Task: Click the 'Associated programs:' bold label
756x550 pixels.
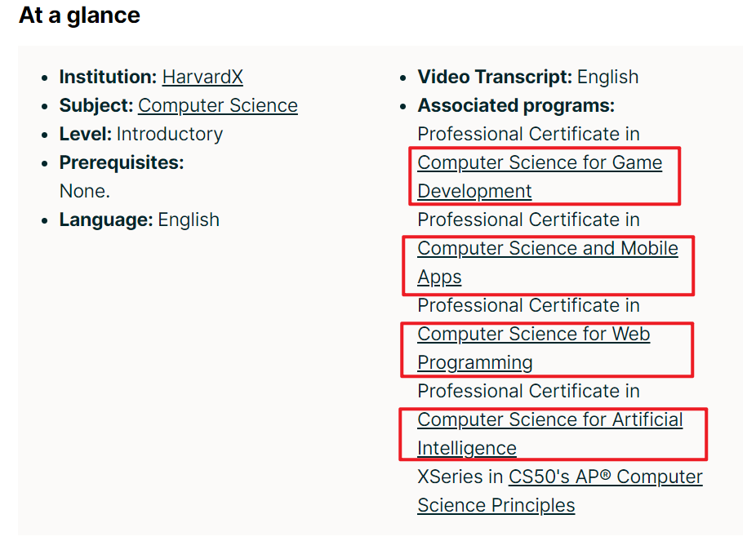Action: pos(516,105)
